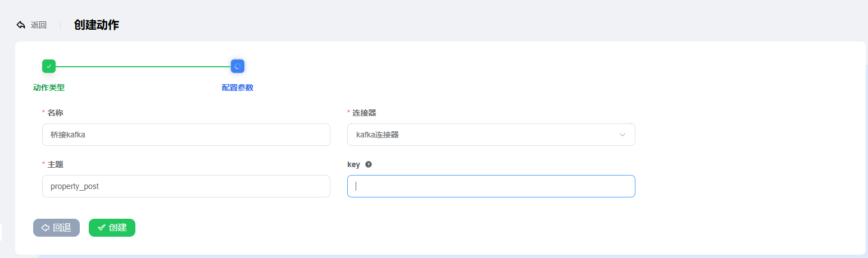
Task: Open the 连接器 dropdown showing kafka连接器
Action: (x=491, y=135)
